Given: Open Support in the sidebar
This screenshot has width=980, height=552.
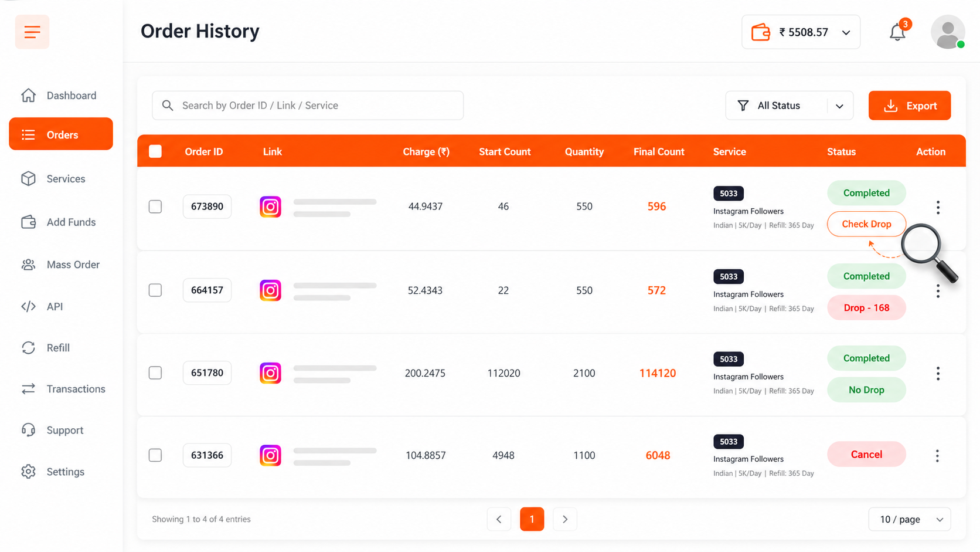Looking at the screenshot, I should point(61,430).
